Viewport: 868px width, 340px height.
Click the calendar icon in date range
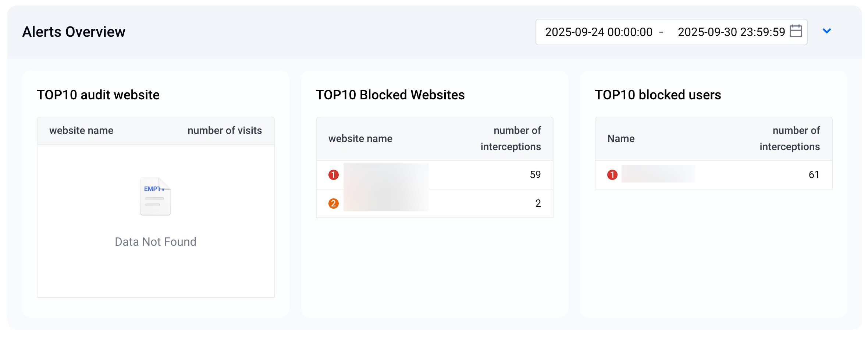point(796,31)
